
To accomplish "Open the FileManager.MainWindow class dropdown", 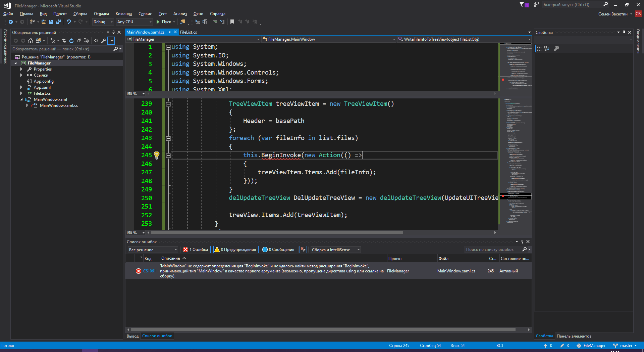I will 329,39.
